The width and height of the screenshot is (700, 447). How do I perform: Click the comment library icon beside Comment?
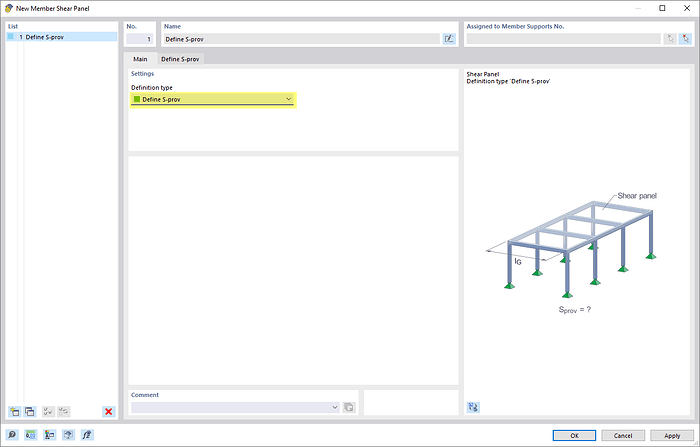(349, 407)
